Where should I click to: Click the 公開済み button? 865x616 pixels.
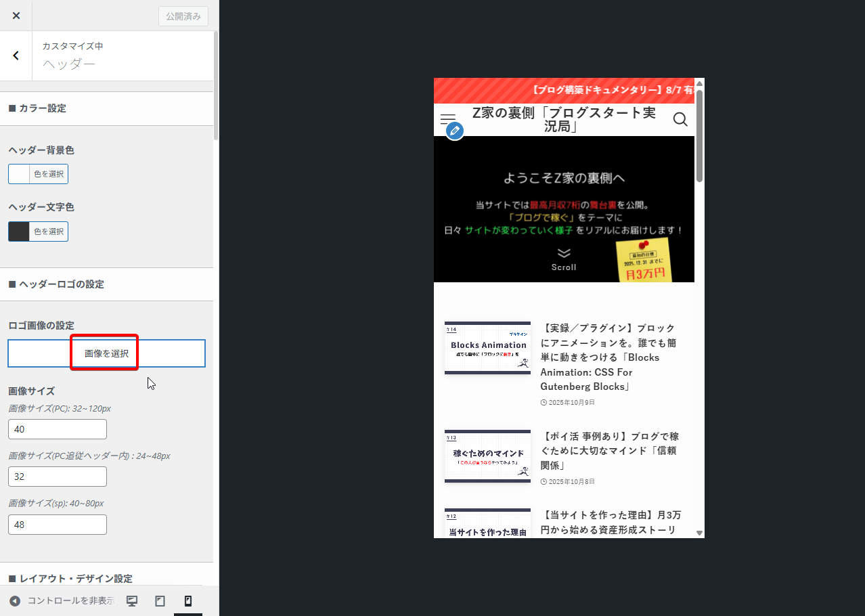point(183,16)
